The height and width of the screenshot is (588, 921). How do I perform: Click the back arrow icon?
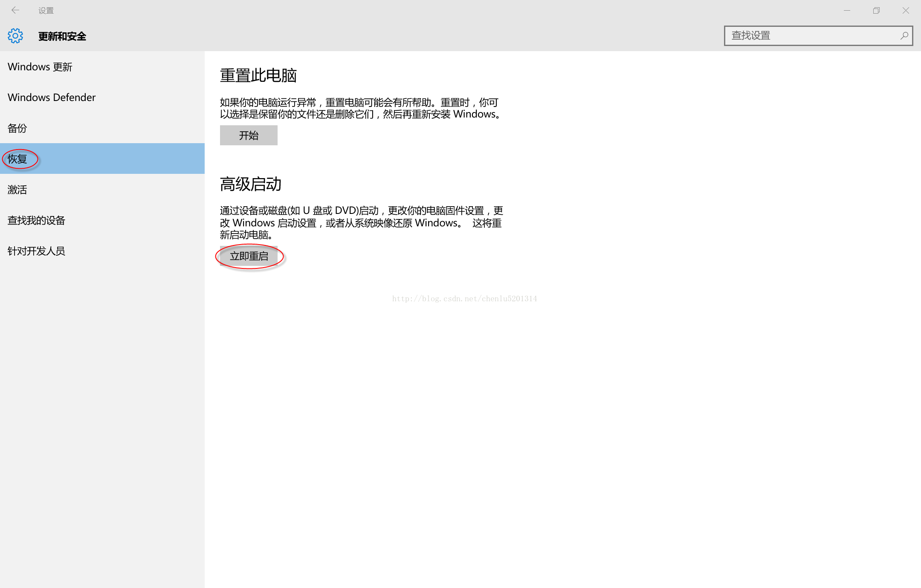coord(15,10)
